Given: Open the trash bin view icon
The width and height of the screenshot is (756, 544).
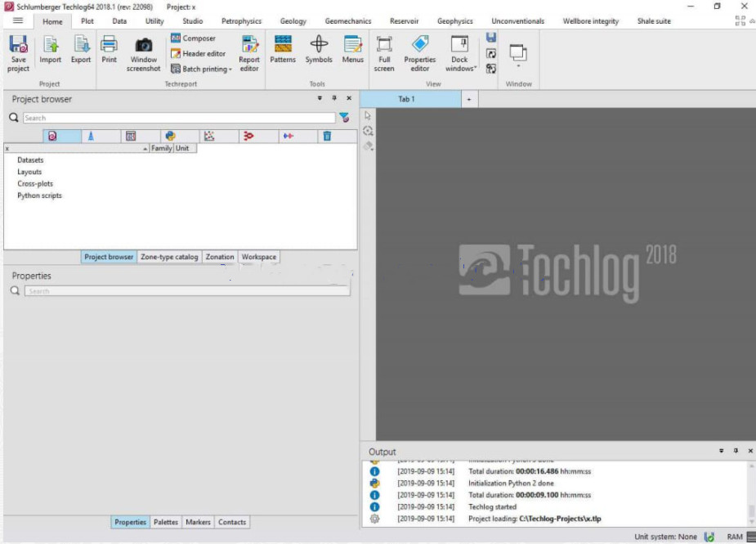Looking at the screenshot, I should pyautogui.click(x=328, y=136).
